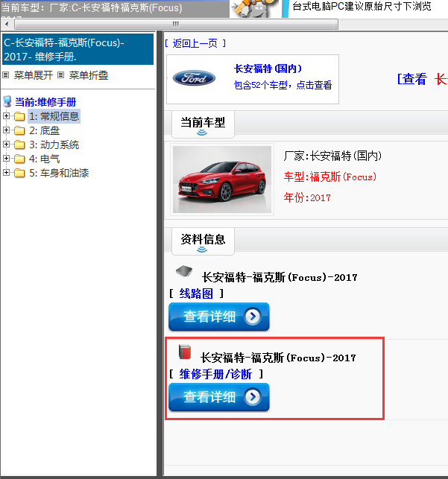The height and width of the screenshot is (479, 448).
Task: Click 查看详细 button under 维修手册/诊断
Action: 219,397
